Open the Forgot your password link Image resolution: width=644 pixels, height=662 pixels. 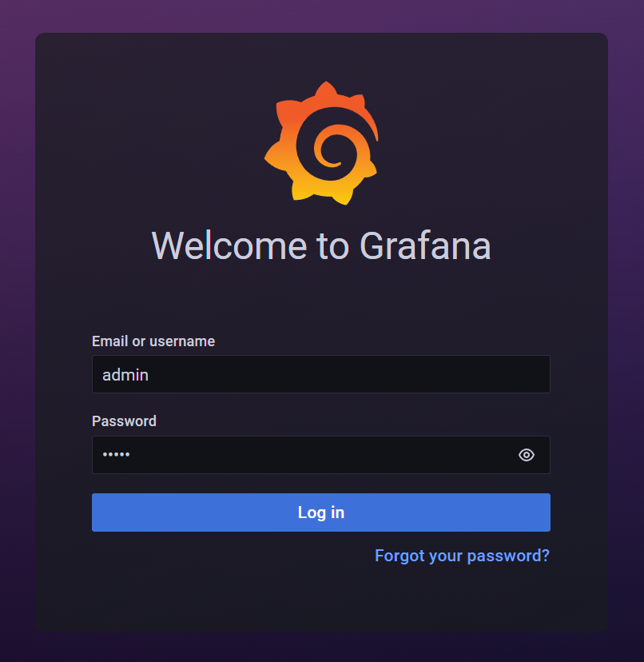pyautogui.click(x=462, y=556)
